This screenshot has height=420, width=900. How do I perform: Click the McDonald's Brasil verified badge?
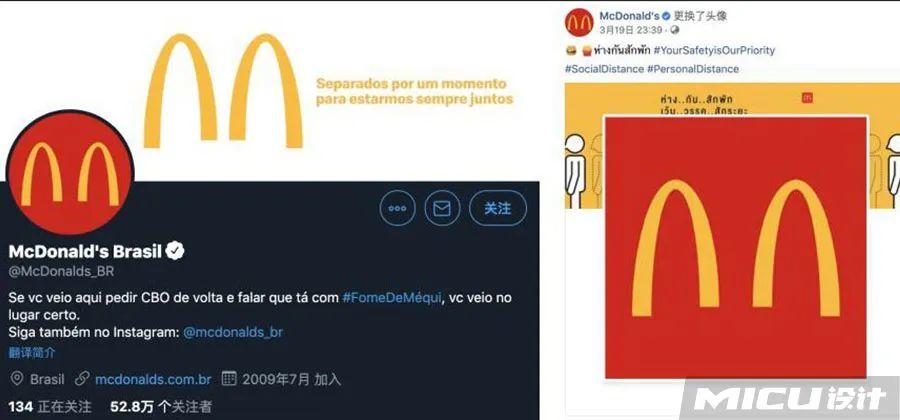tap(175, 251)
